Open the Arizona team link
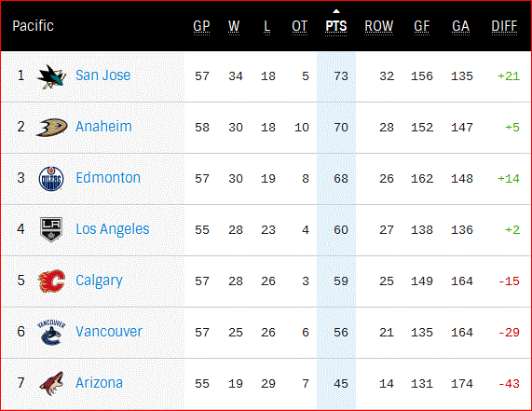The width and height of the screenshot is (532, 411). tap(99, 383)
